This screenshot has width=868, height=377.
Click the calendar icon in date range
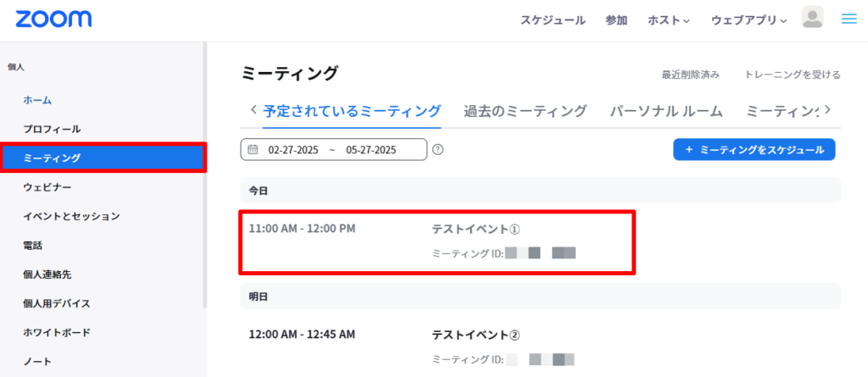coord(253,150)
